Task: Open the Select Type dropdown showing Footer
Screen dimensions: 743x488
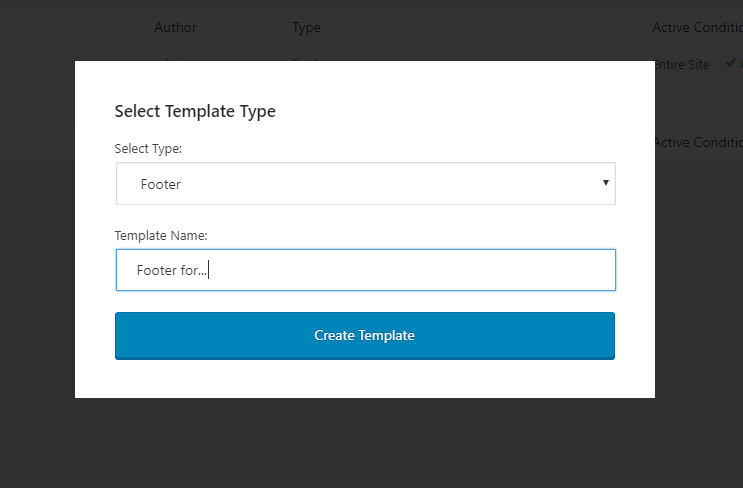Action: click(365, 184)
